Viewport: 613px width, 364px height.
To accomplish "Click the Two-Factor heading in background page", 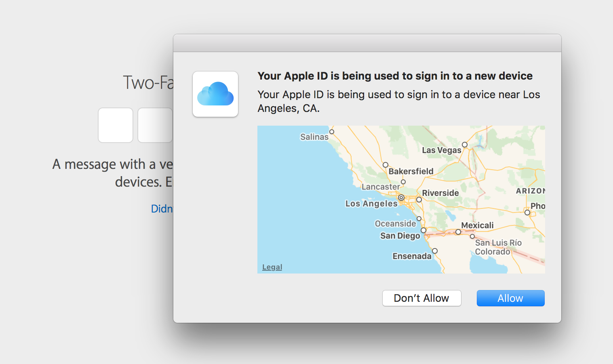I will pyautogui.click(x=148, y=82).
